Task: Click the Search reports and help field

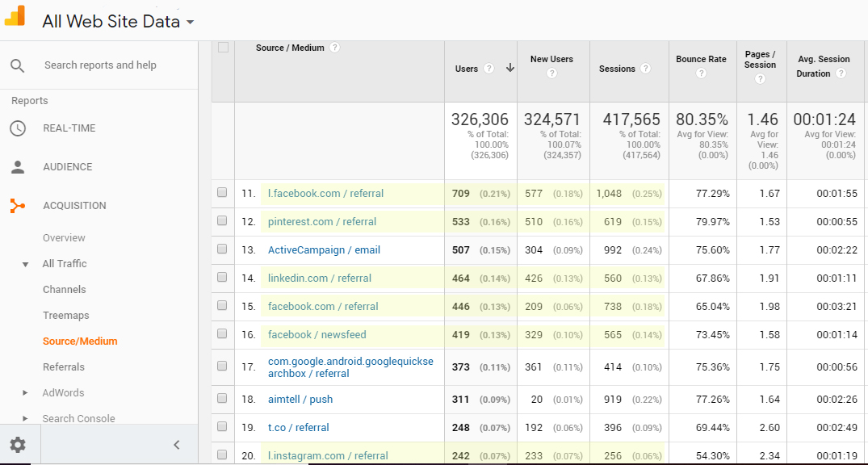Action: (x=100, y=65)
